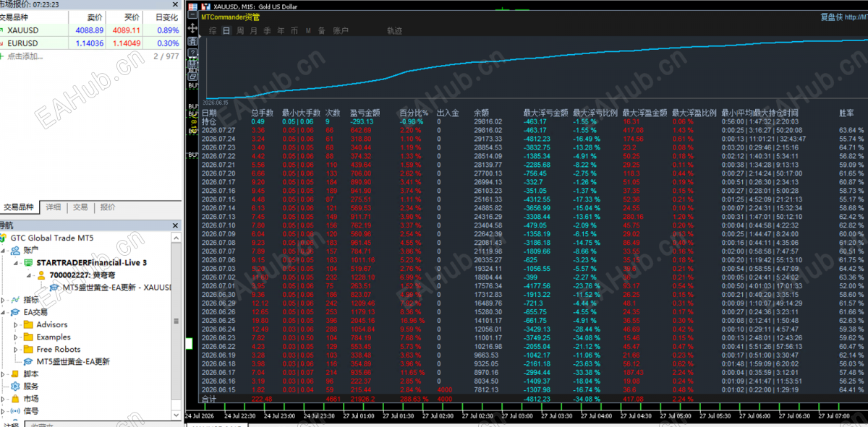Screen dimensions: 868x427
Task: Click the minus collapse icon in the panel sidebar
Action: [192, 14]
